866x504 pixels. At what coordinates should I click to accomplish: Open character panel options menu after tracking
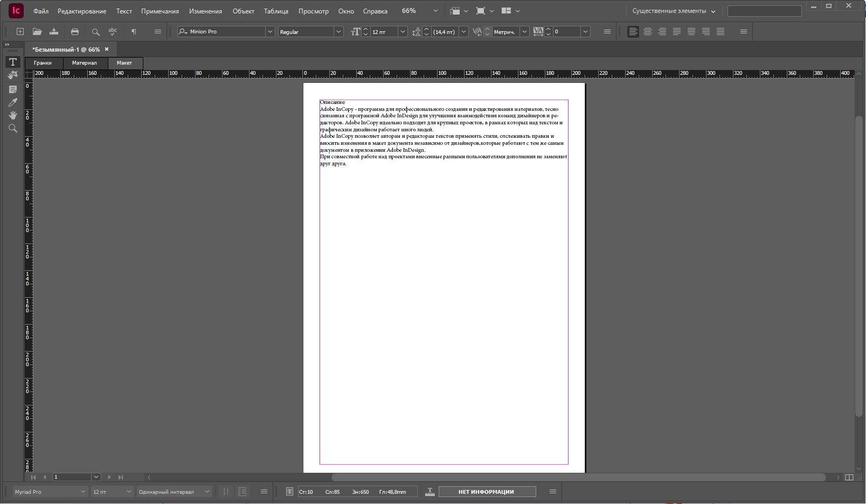coord(607,32)
